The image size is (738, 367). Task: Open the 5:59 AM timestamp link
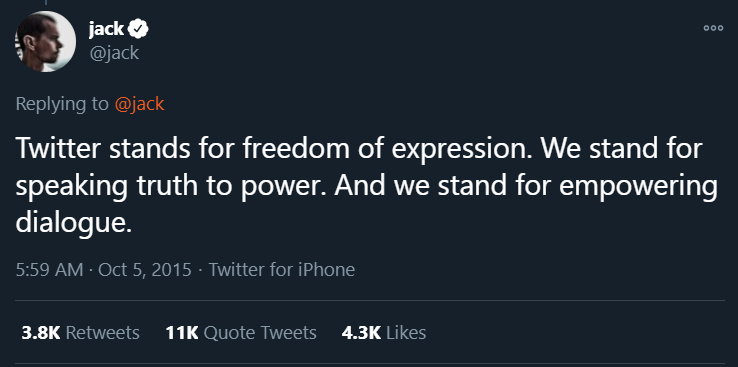coord(49,270)
